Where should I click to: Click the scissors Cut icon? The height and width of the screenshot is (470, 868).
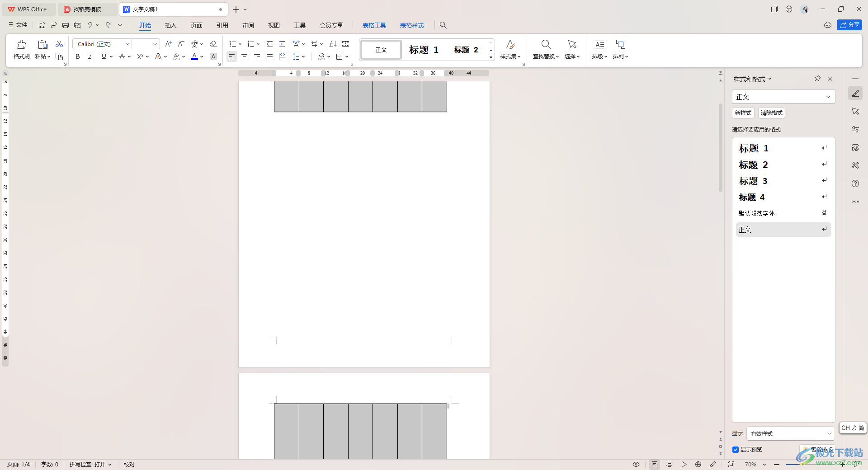[x=59, y=44]
